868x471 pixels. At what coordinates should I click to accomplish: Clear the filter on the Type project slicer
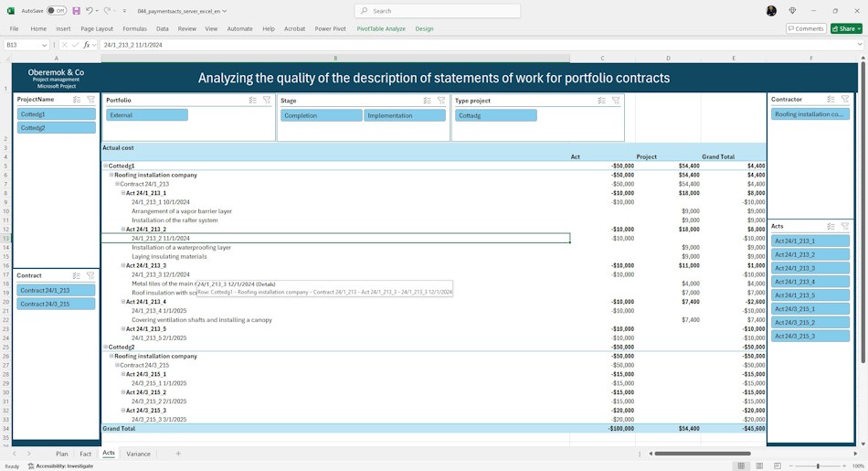click(x=616, y=101)
